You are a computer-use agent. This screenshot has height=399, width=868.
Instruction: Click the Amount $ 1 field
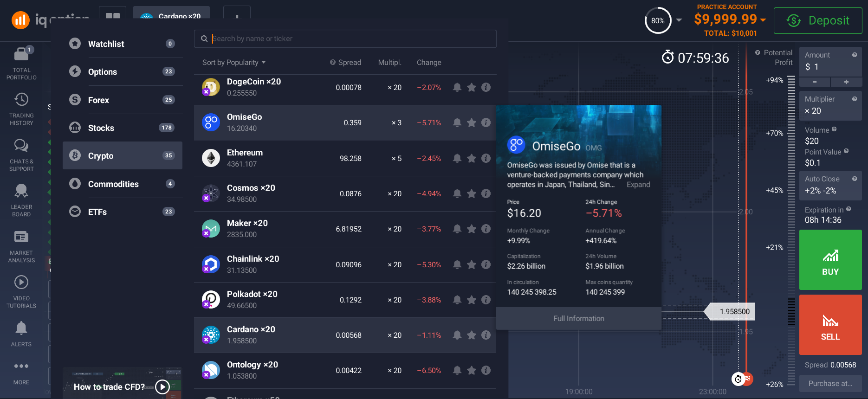[830, 61]
